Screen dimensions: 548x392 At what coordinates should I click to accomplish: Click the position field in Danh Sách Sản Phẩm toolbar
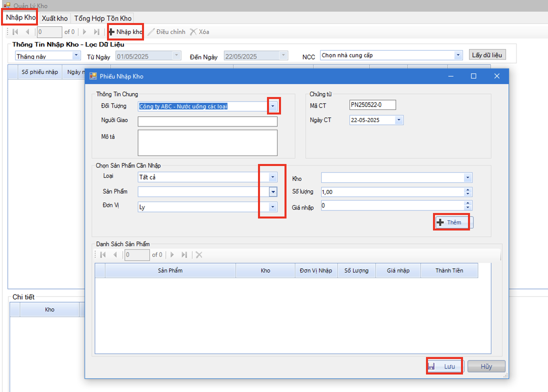(x=137, y=254)
